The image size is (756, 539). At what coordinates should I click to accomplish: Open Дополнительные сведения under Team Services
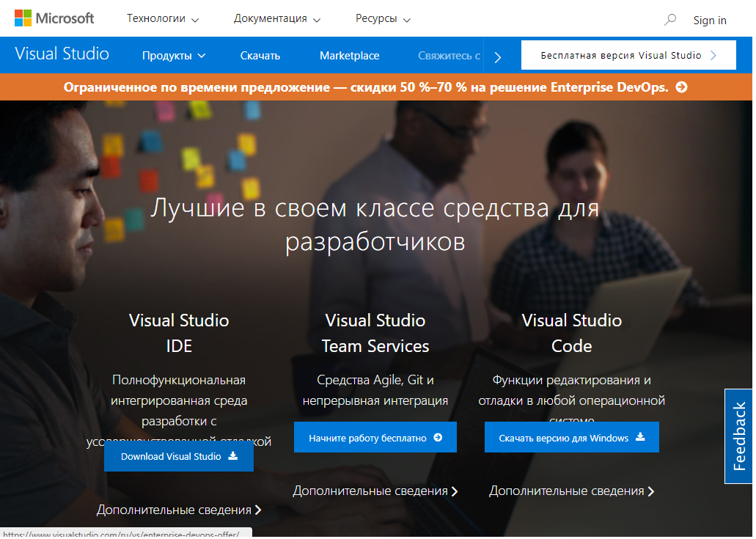click(x=375, y=491)
